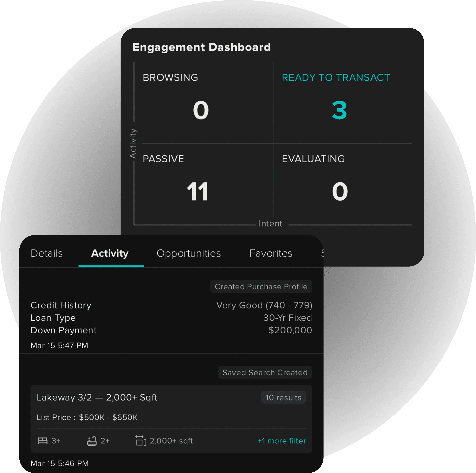Viewport: 476px width, 473px height.
Task: Switch to the Details tab
Action: 47,253
